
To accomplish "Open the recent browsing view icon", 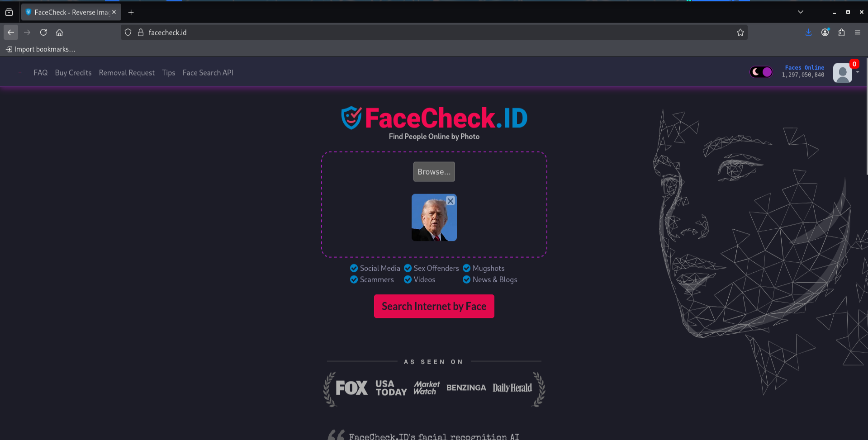I will tap(9, 12).
